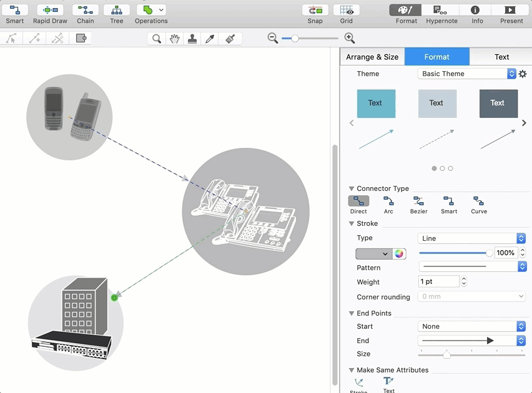This screenshot has width=532, height=393.
Task: Open the stroke Pattern dropdown
Action: (x=472, y=266)
